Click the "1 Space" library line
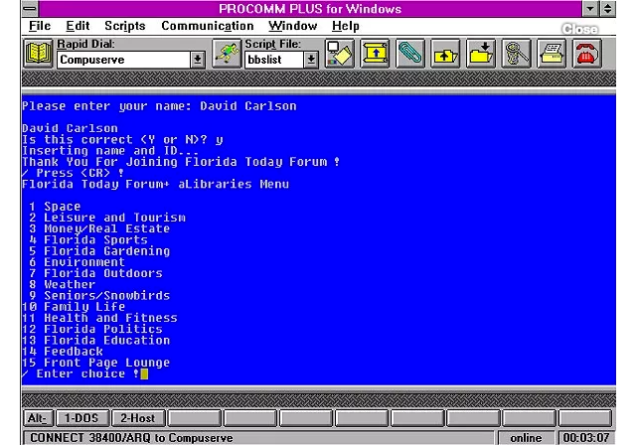Image resolution: width=636 pixels, height=445 pixels. (x=55, y=206)
